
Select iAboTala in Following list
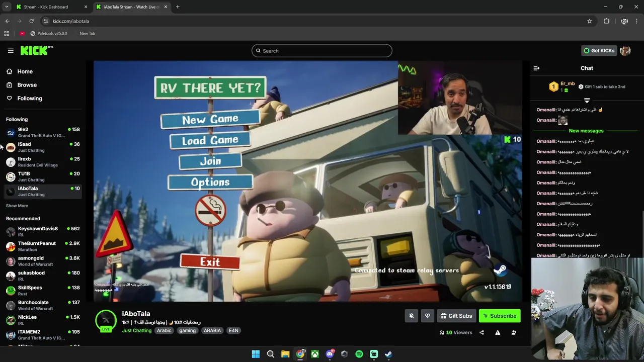click(x=43, y=191)
